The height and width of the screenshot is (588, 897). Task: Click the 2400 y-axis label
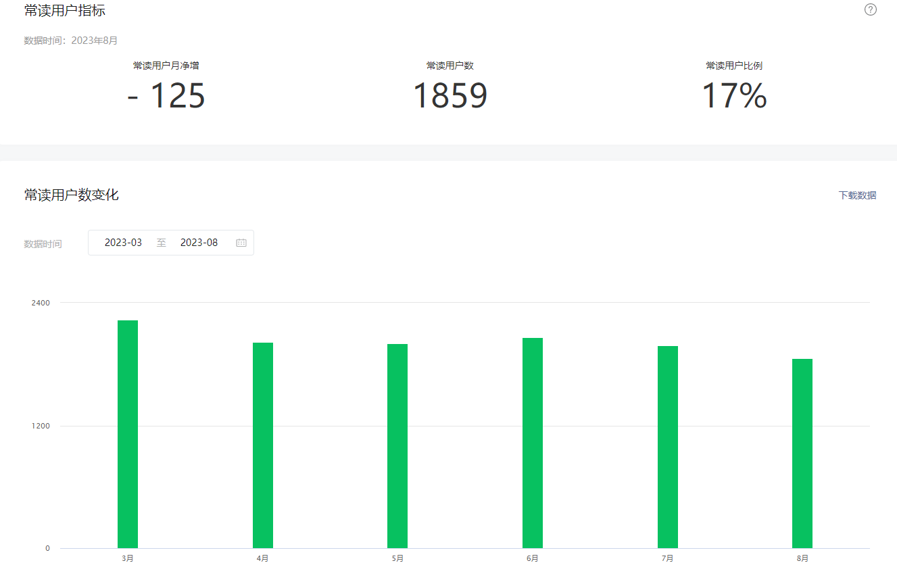coord(41,302)
